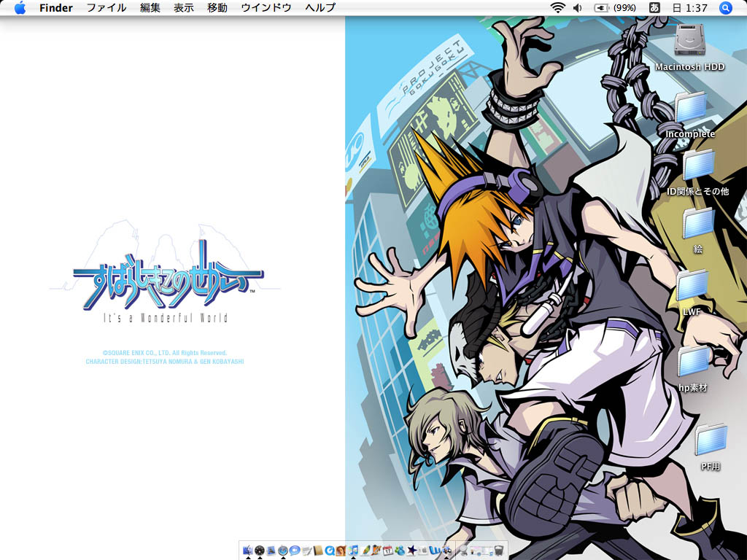Open Address Book in the Dock
The image size is (747, 560).
[318, 551]
